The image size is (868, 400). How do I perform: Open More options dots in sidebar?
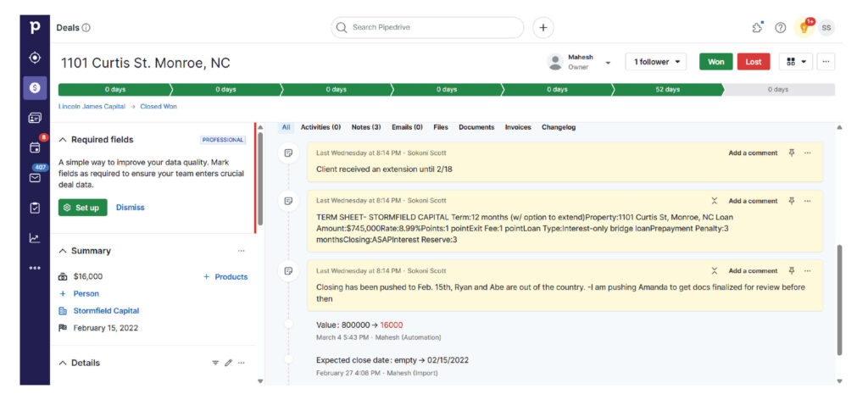[34, 268]
